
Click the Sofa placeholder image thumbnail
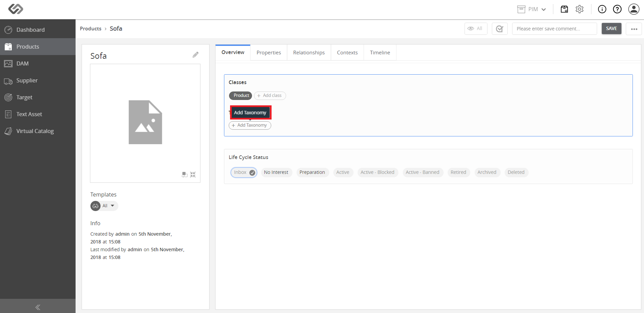click(145, 122)
